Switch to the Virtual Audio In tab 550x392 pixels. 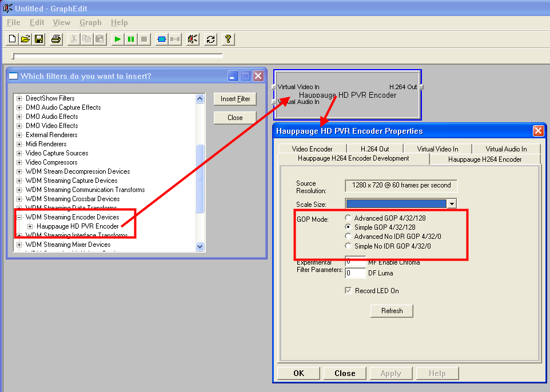[x=506, y=149]
